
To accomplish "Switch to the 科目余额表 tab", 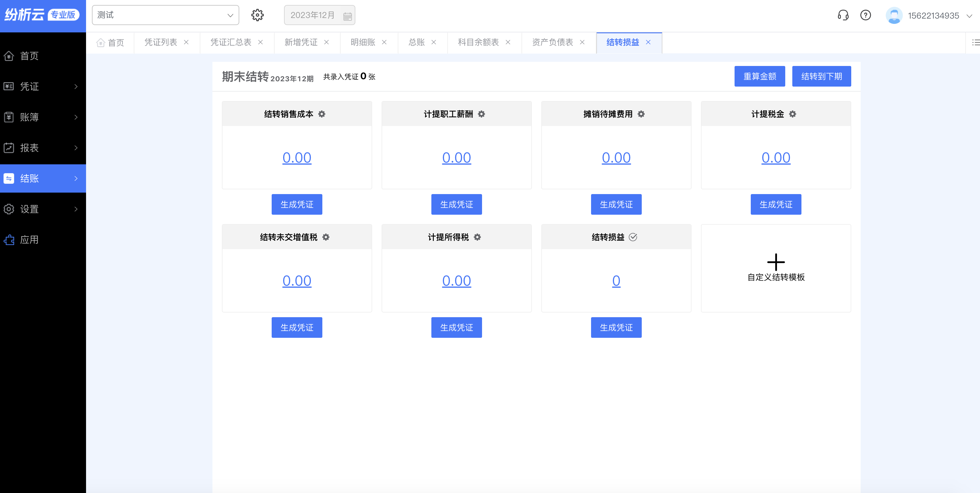I will point(478,42).
